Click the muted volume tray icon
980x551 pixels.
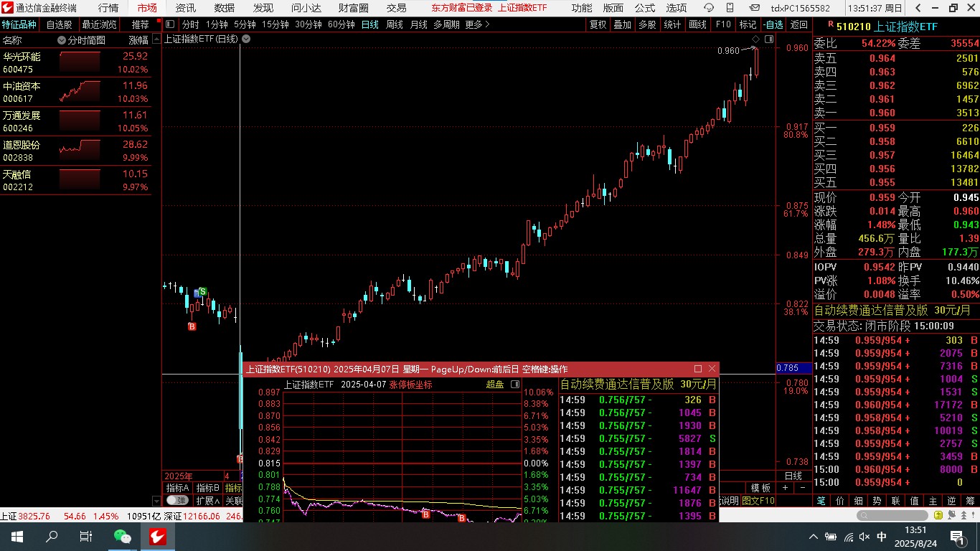point(865,537)
